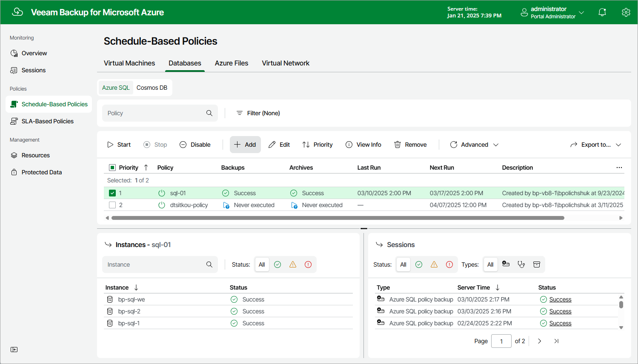Filter sessions by backup type icon
638x364 pixels.
pyautogui.click(x=506, y=264)
